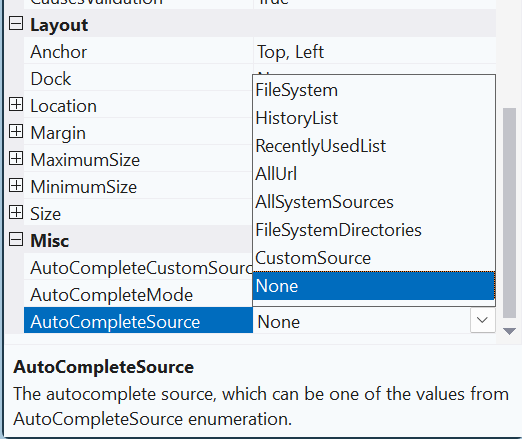This screenshot has width=522, height=439.
Task: Select the Size property name
Action: pyautogui.click(x=45, y=214)
